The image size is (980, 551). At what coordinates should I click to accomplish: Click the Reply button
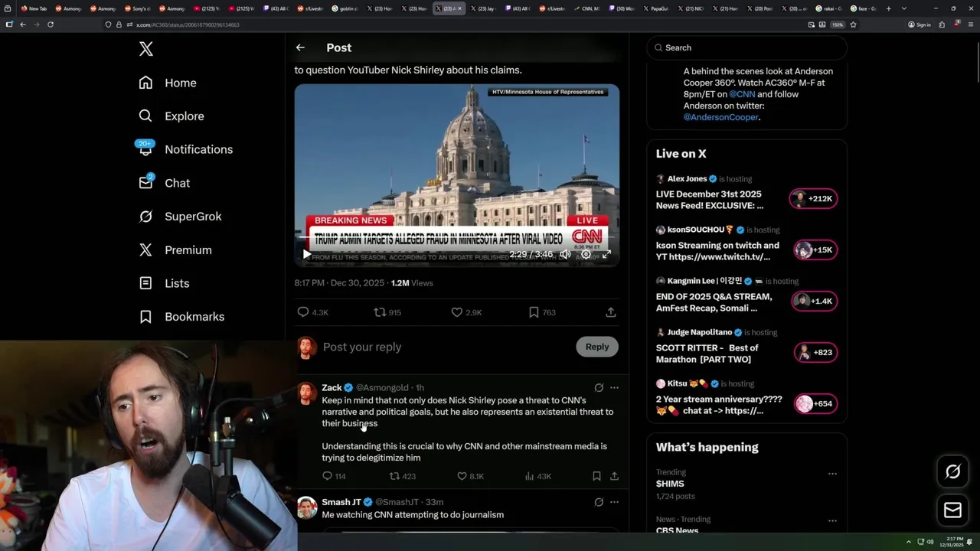(597, 347)
